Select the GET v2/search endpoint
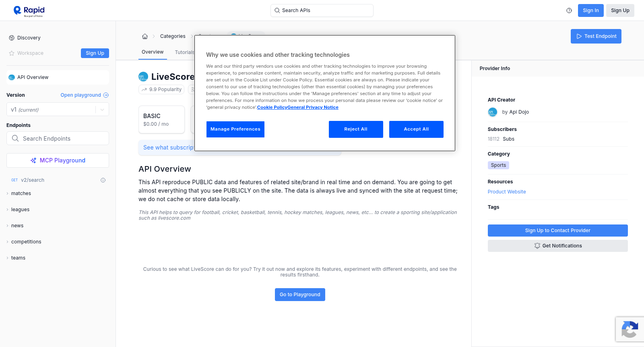This screenshot has height=347, width=644. [58, 180]
